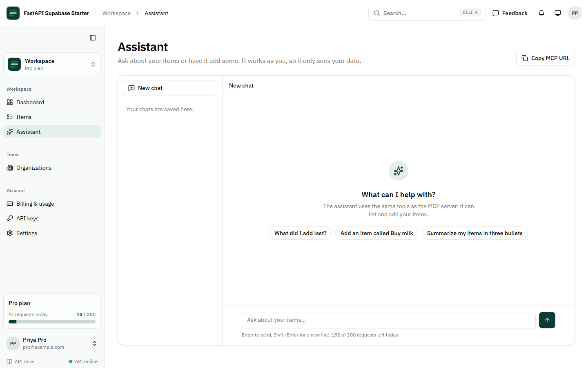The height and width of the screenshot is (368, 588).
Task: Click the Pro plan usage card title
Action: [x=20, y=303]
